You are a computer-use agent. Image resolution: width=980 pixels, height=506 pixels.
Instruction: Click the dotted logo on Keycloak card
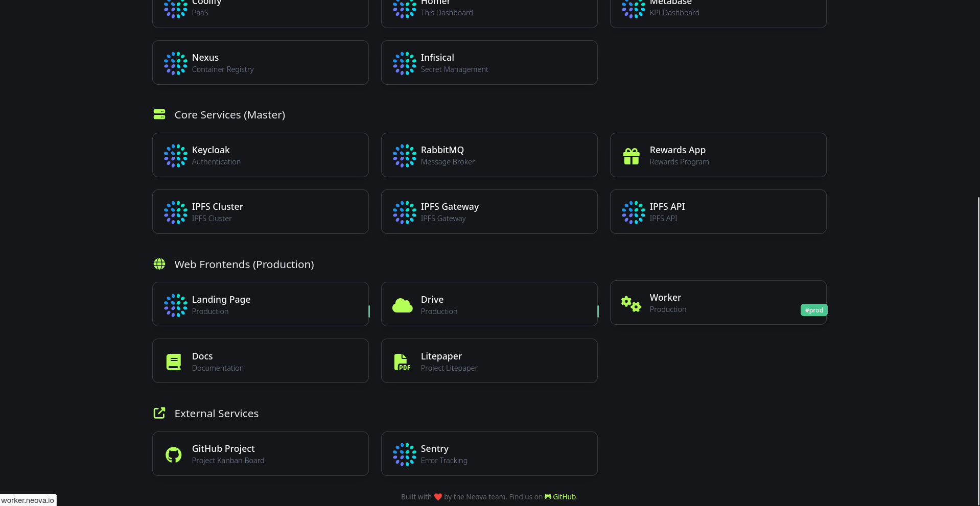click(x=175, y=156)
